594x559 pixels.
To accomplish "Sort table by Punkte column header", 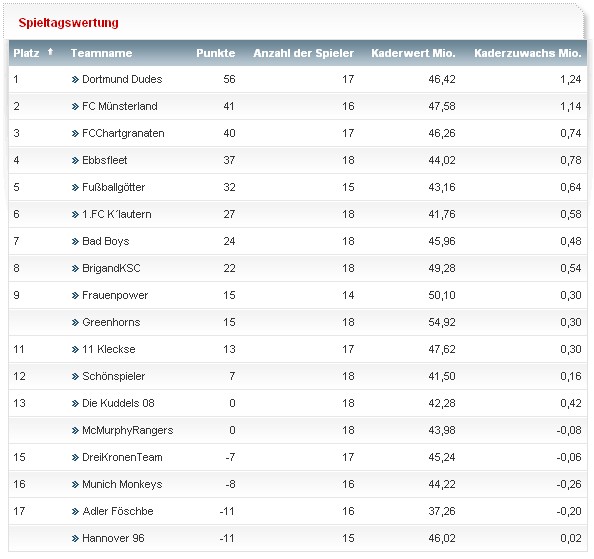I will [x=216, y=53].
